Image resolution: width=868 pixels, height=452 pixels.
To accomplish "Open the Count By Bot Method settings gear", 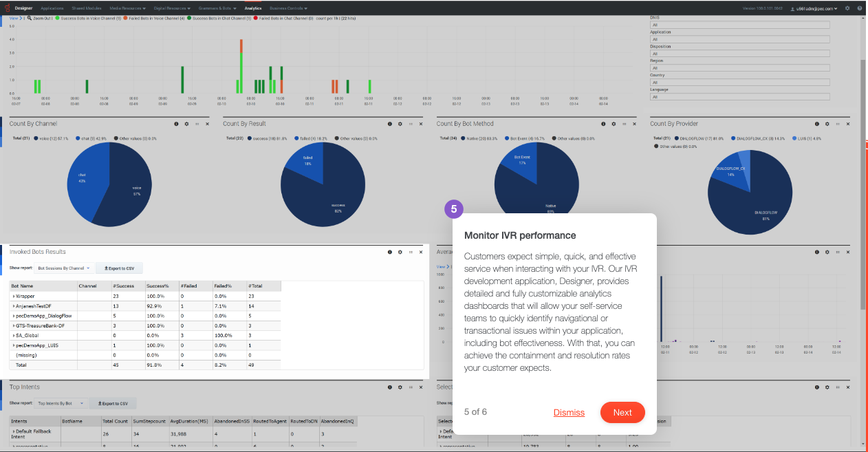I will [x=614, y=124].
